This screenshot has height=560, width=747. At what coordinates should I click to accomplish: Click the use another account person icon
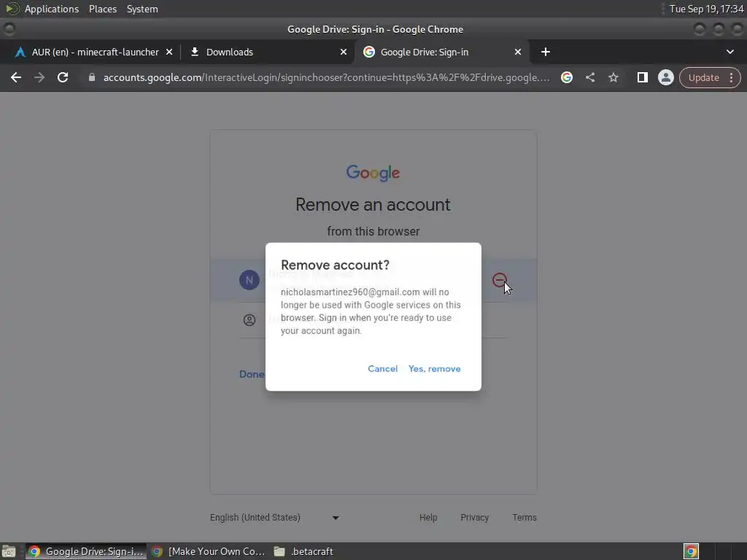tap(249, 320)
